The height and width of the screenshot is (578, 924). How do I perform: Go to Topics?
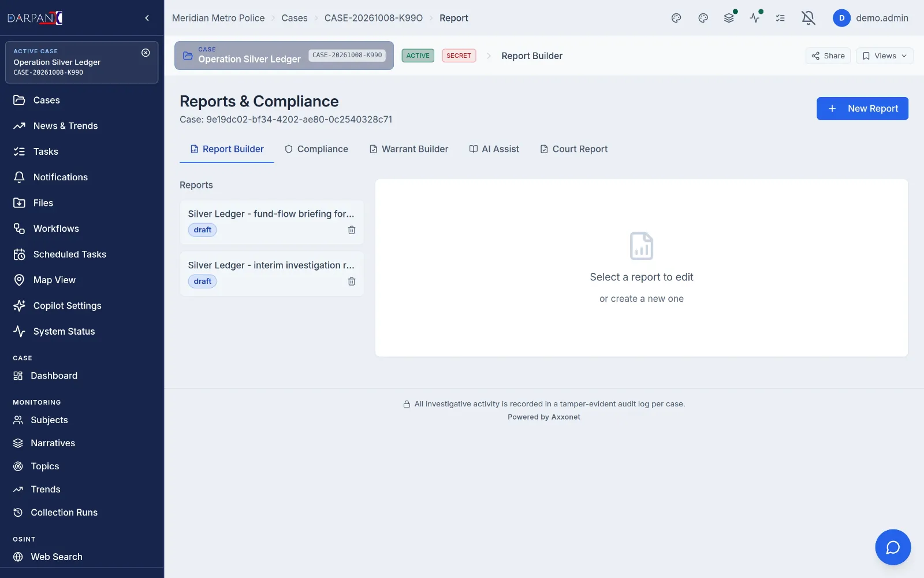82,466
